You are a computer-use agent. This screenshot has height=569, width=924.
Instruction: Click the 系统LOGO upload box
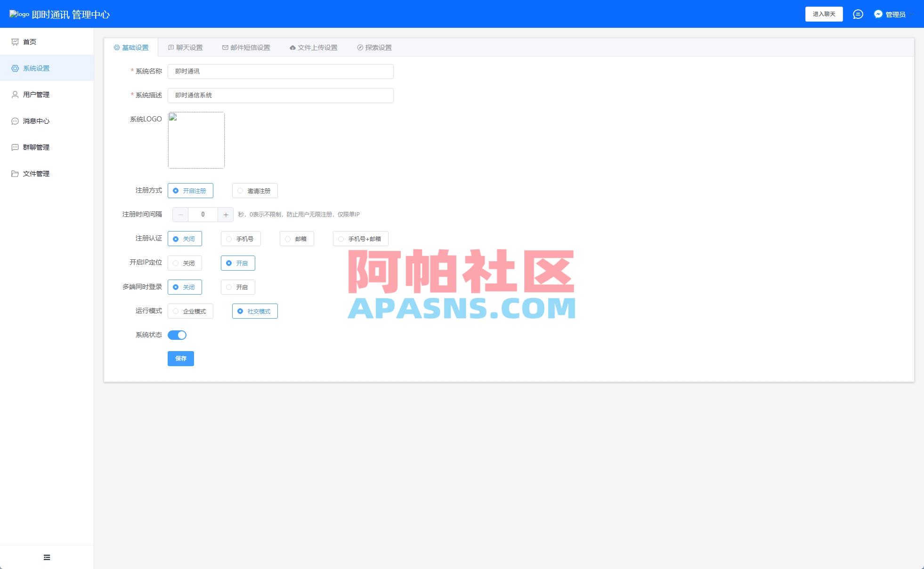[x=196, y=140]
